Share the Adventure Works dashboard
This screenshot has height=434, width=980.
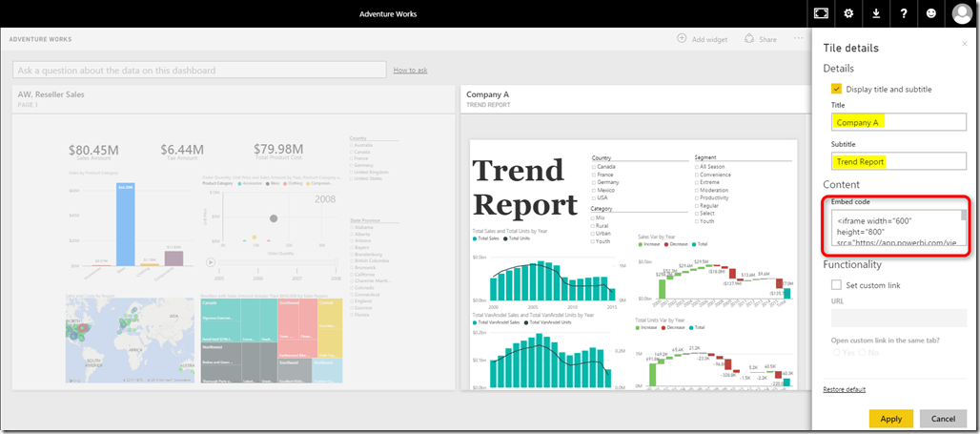click(761, 39)
